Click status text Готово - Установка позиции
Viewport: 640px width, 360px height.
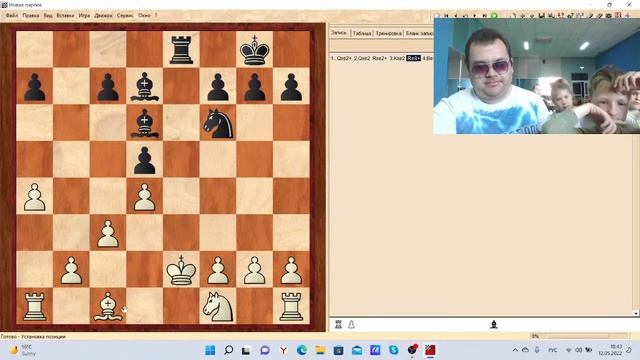click(33, 337)
